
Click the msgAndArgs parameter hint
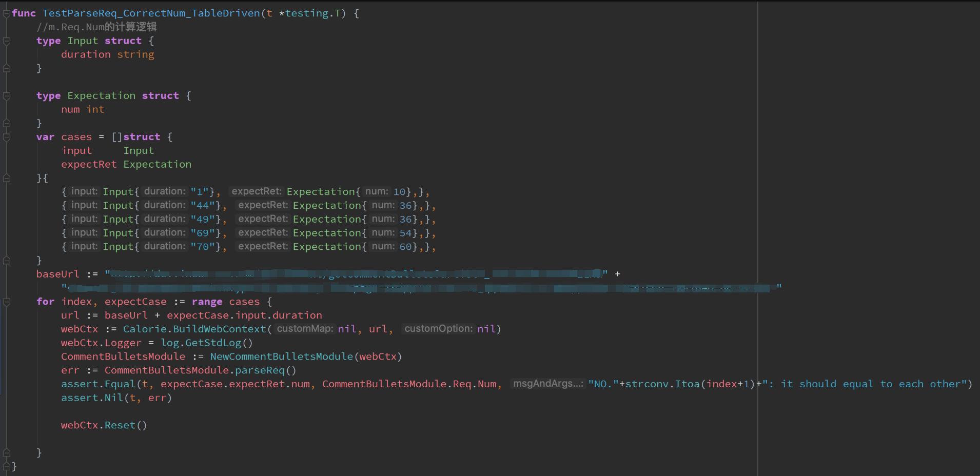click(x=548, y=384)
